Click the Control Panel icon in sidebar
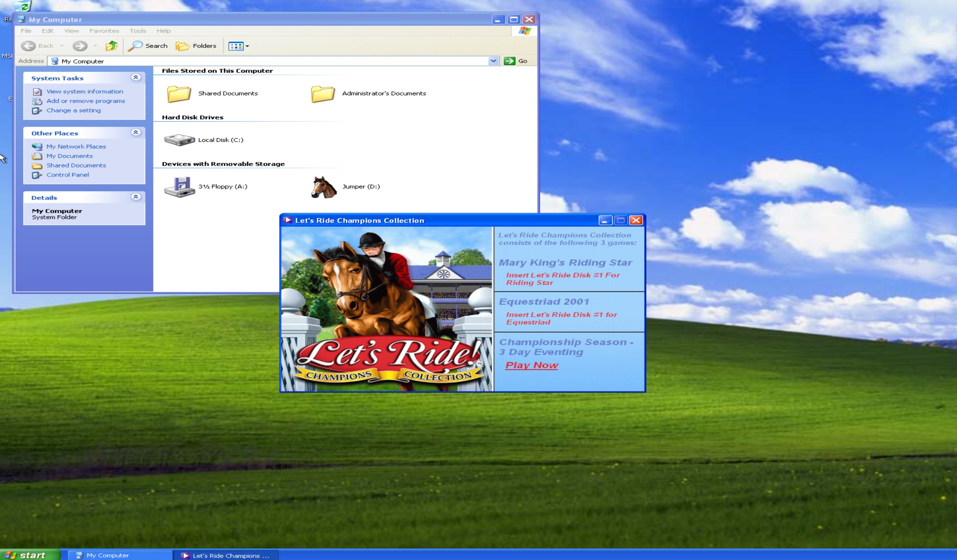The height and width of the screenshot is (560, 957). (x=37, y=175)
